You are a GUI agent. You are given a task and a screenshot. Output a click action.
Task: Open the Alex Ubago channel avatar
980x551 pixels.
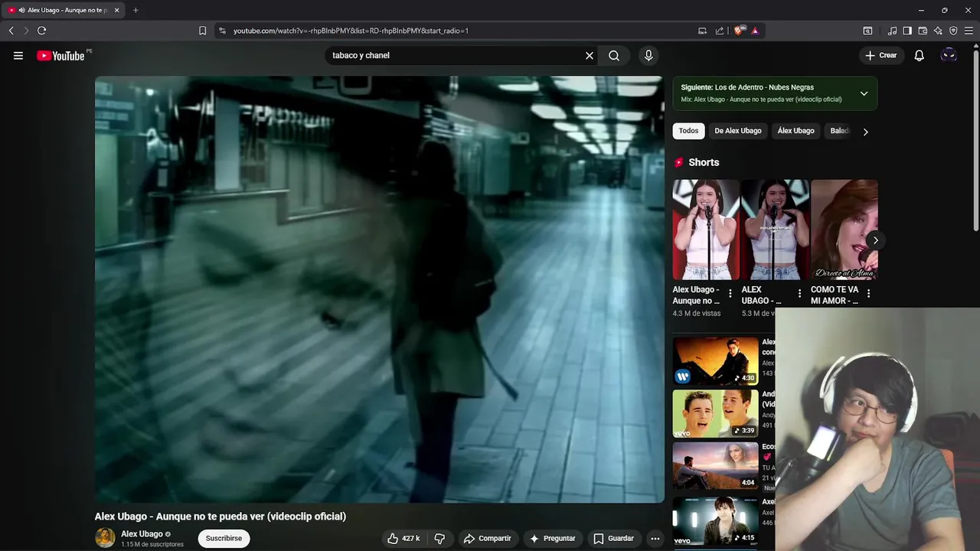[x=105, y=538]
